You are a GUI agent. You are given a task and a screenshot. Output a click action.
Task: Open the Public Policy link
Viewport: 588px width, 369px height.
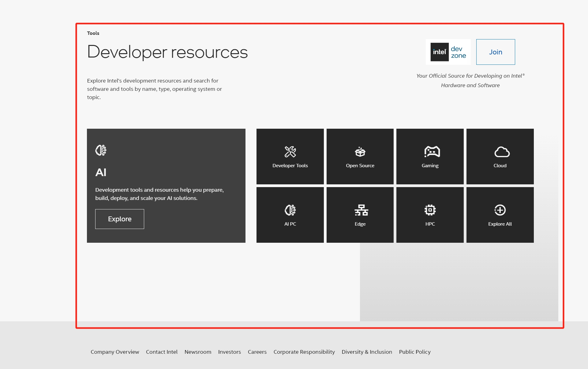415,352
